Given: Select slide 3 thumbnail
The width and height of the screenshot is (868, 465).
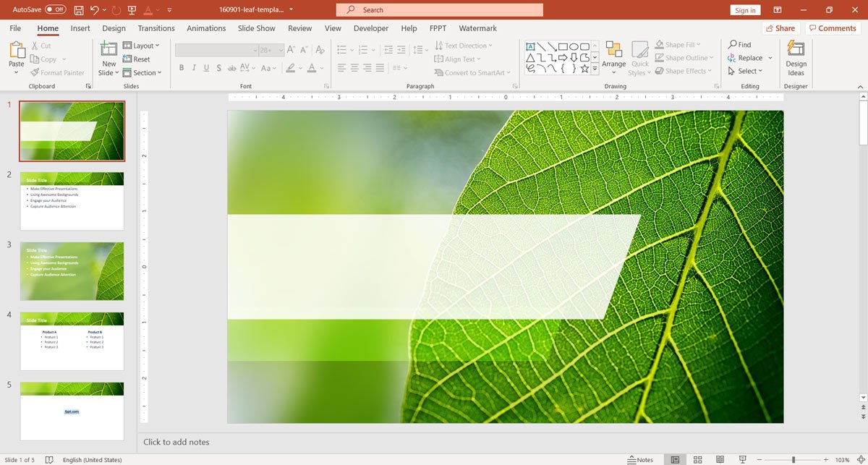Looking at the screenshot, I should [72, 271].
